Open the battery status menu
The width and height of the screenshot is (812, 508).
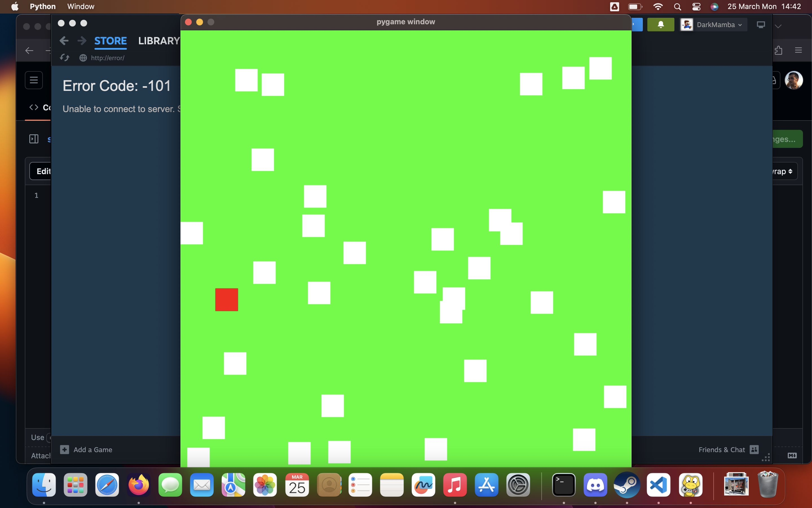coord(635,6)
